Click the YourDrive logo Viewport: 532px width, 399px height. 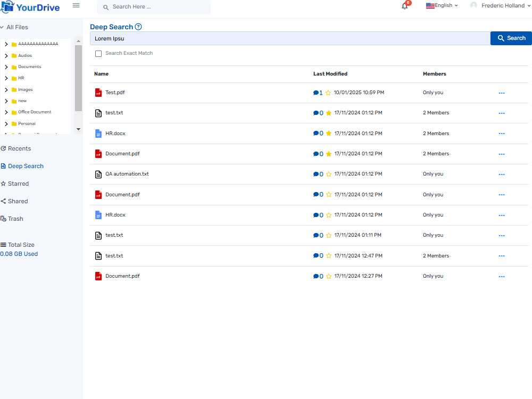point(30,7)
